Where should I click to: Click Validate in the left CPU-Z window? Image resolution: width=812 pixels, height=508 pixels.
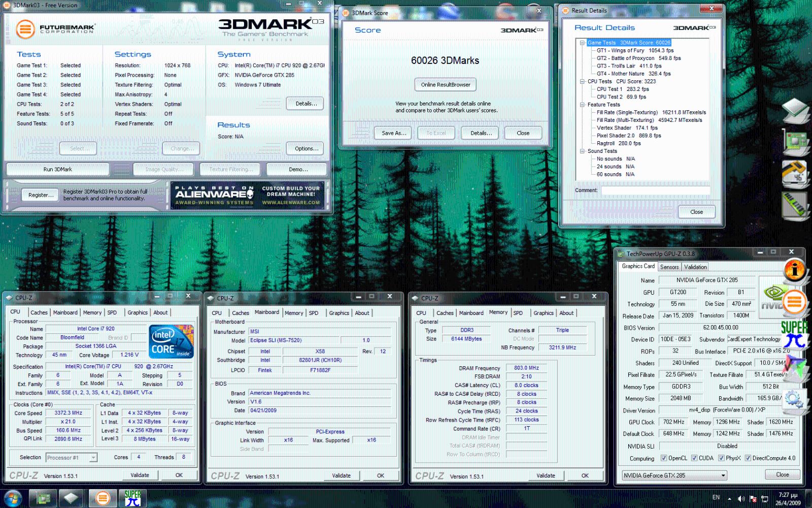140,475
